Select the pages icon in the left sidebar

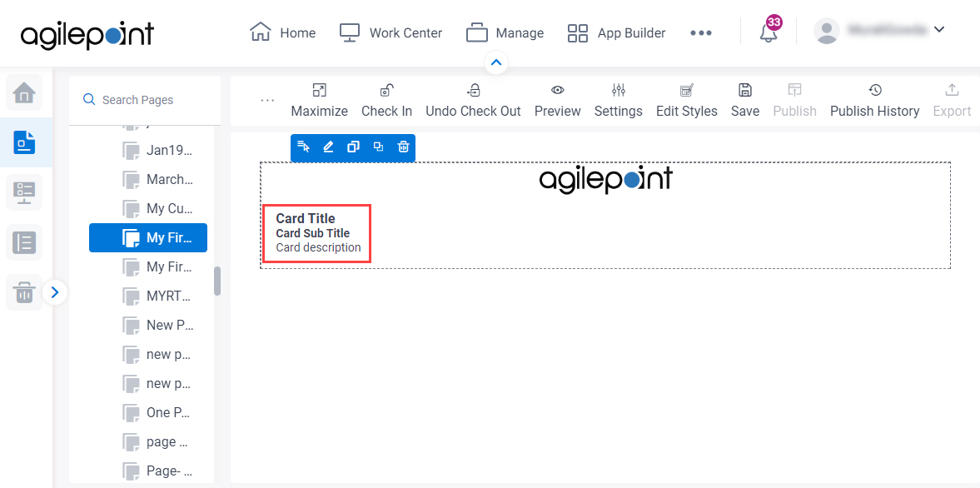point(24,142)
